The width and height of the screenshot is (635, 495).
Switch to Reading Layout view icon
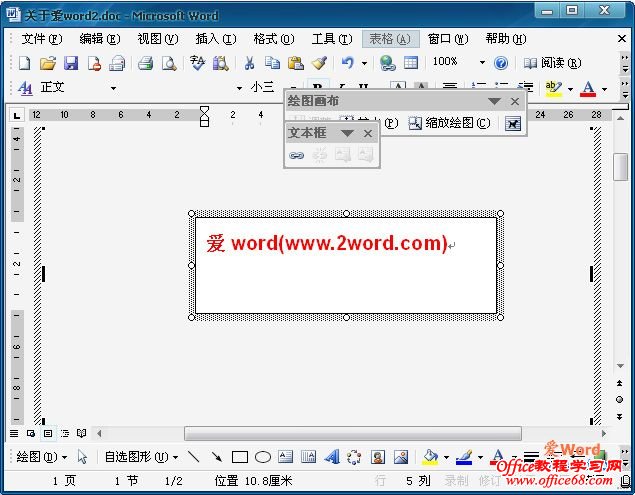pyautogui.click(x=82, y=433)
